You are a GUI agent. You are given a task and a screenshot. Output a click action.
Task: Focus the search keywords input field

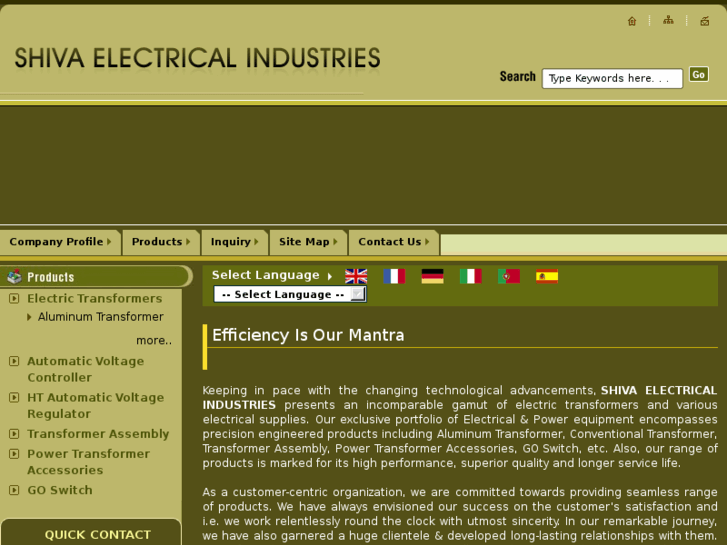(x=612, y=78)
